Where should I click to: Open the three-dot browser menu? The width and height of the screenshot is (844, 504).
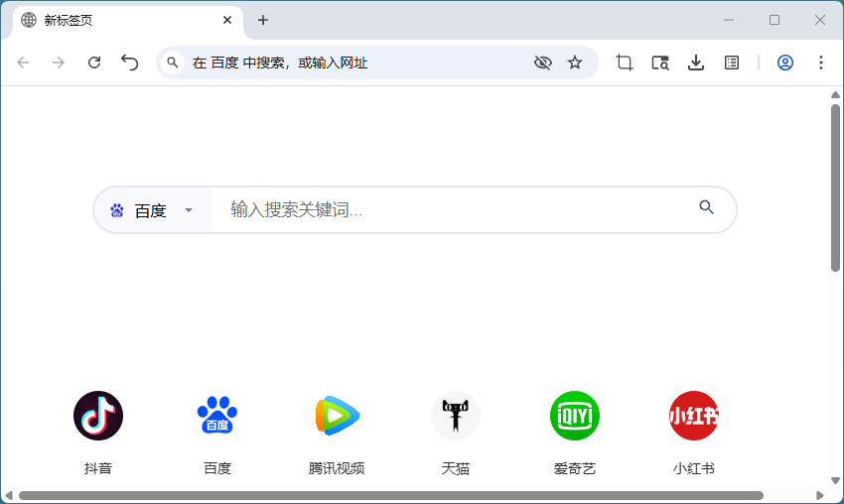(821, 63)
